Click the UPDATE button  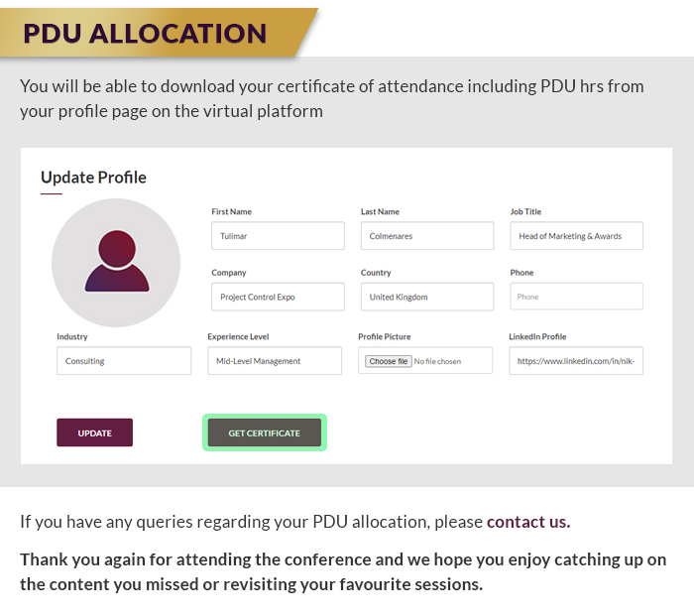point(95,432)
